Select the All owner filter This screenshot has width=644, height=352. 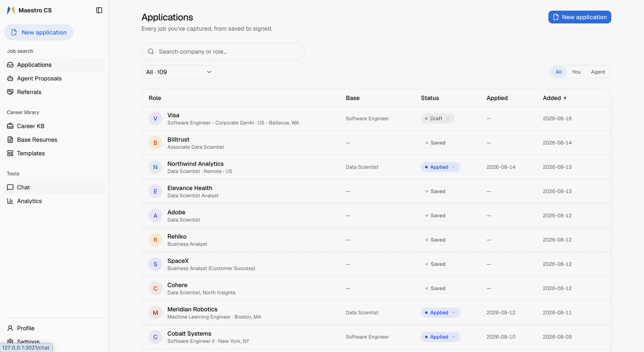(x=558, y=72)
